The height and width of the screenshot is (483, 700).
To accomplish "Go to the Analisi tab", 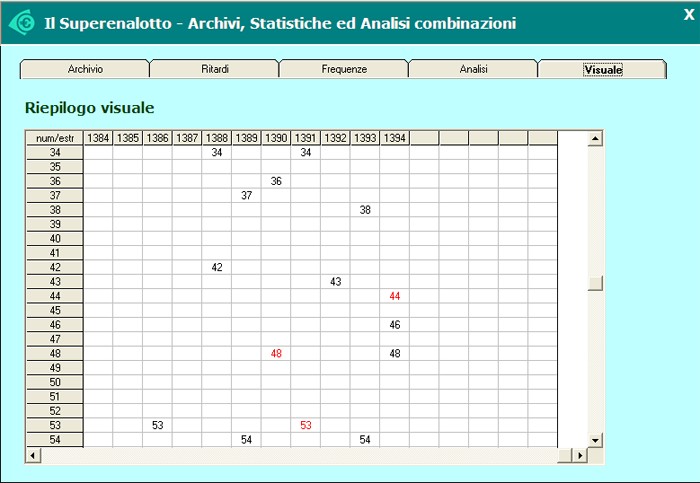I will pos(473,69).
